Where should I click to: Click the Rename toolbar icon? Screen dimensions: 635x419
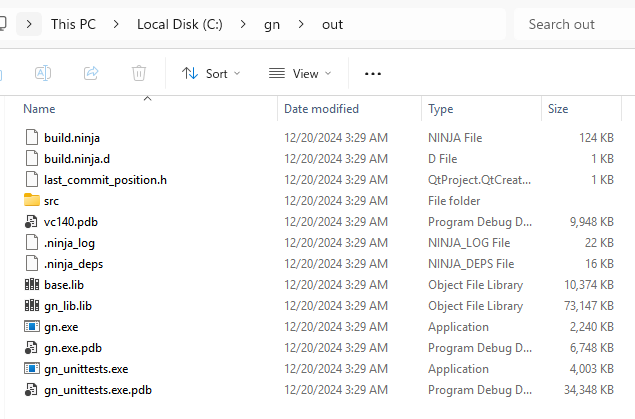[x=43, y=73]
